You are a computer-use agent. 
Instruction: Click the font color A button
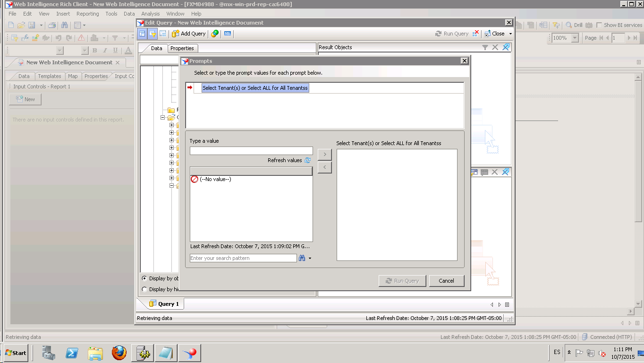click(128, 51)
